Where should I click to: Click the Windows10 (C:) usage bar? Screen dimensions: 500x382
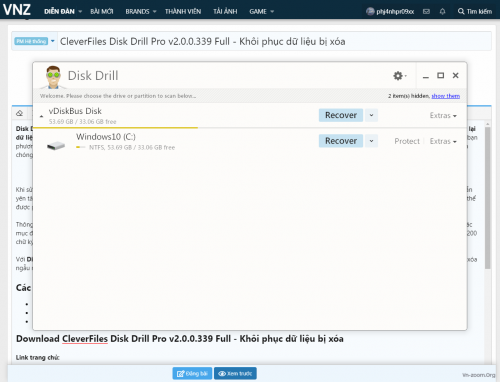point(81,147)
